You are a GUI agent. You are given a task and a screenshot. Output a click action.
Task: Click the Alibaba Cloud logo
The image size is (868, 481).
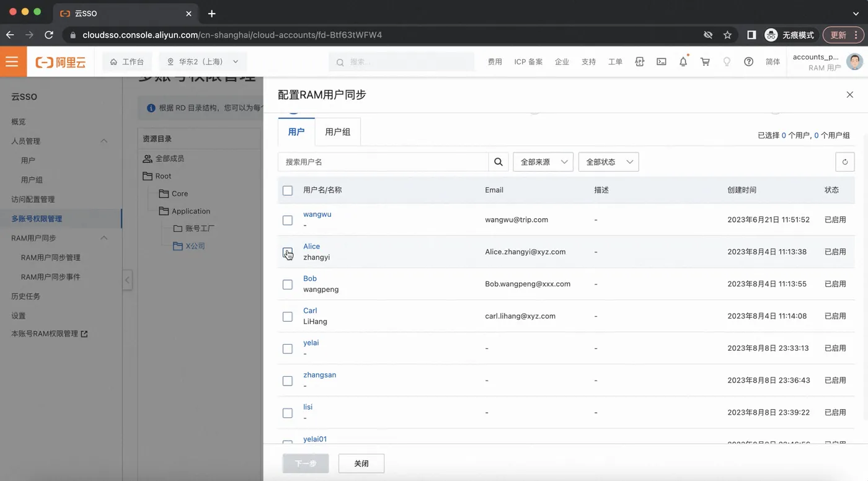(x=61, y=62)
